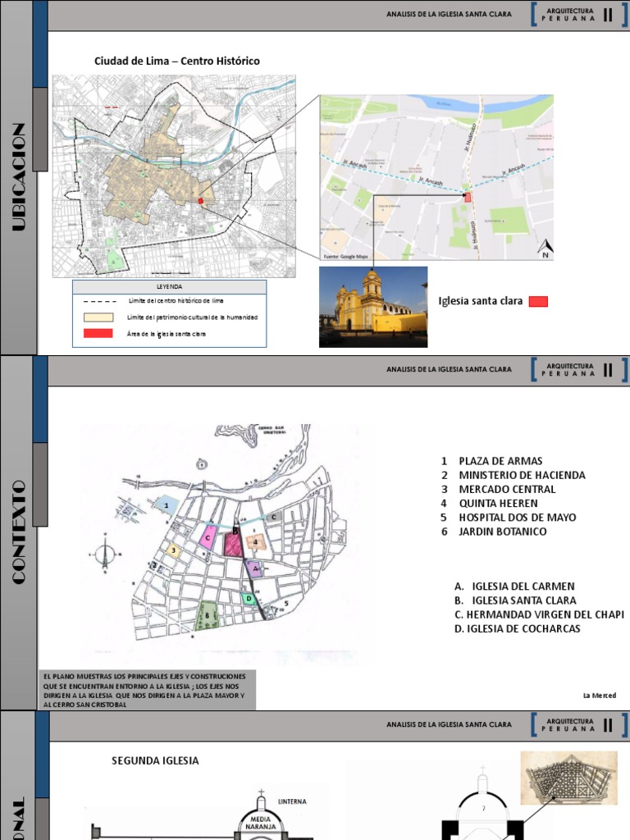
Task: Open the Lima historic center map image
Action: coord(174,176)
